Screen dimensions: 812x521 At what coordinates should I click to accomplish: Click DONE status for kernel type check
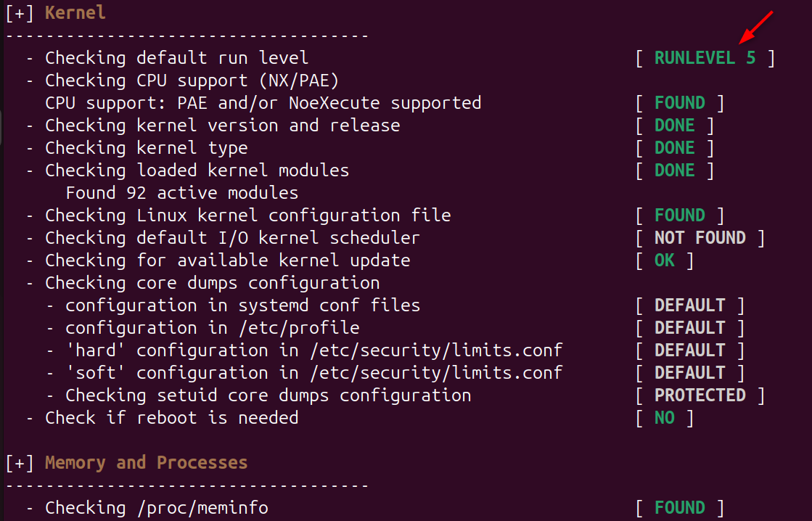[674, 148]
